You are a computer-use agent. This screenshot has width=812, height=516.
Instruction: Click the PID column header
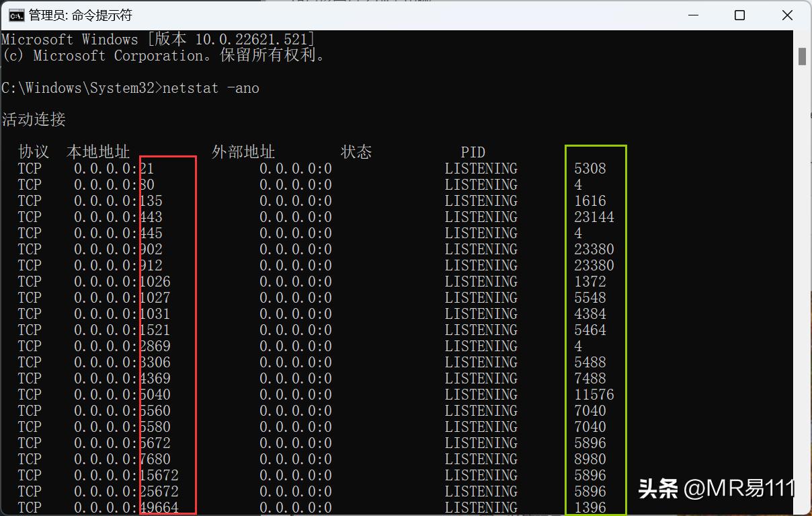(473, 152)
